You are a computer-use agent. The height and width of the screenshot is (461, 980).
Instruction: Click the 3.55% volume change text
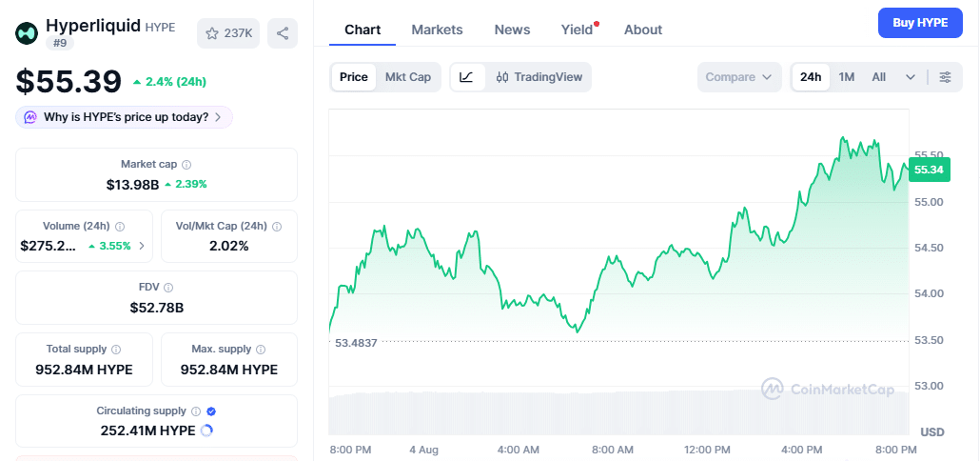click(115, 246)
